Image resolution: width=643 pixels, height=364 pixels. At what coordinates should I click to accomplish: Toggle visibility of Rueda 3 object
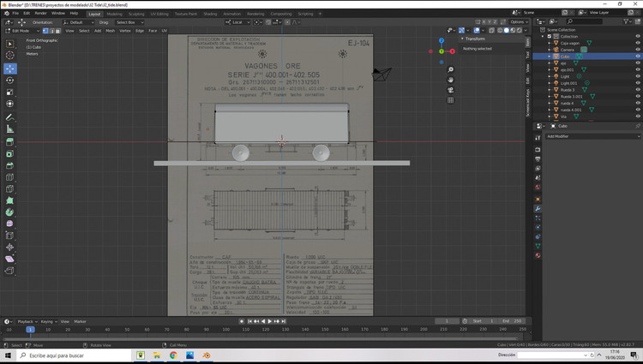coord(638,90)
